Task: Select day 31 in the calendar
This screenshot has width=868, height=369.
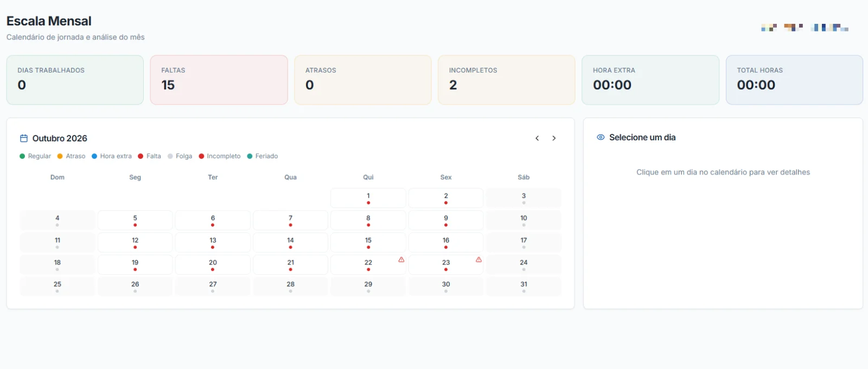Action: click(x=524, y=286)
